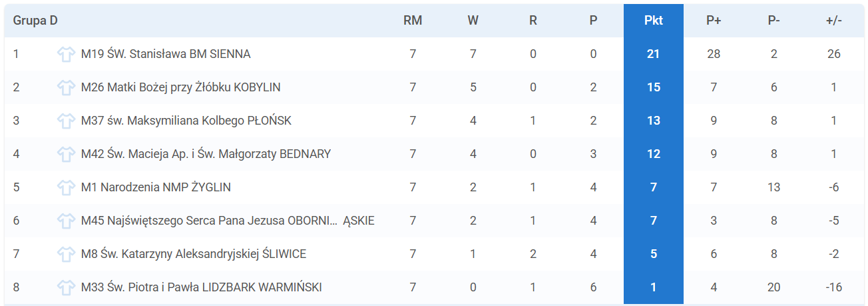
Task: Click the P+ column header
Action: [x=714, y=21]
